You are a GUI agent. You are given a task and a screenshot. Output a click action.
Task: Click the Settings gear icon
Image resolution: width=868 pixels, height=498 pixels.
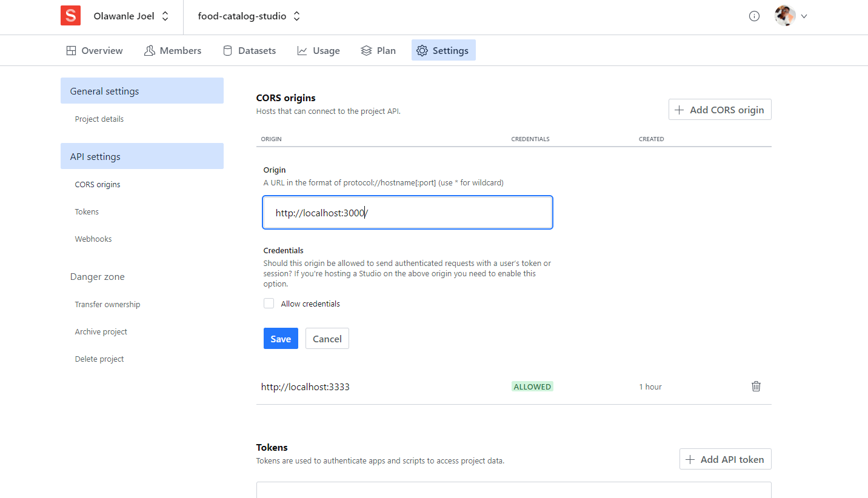[422, 50]
